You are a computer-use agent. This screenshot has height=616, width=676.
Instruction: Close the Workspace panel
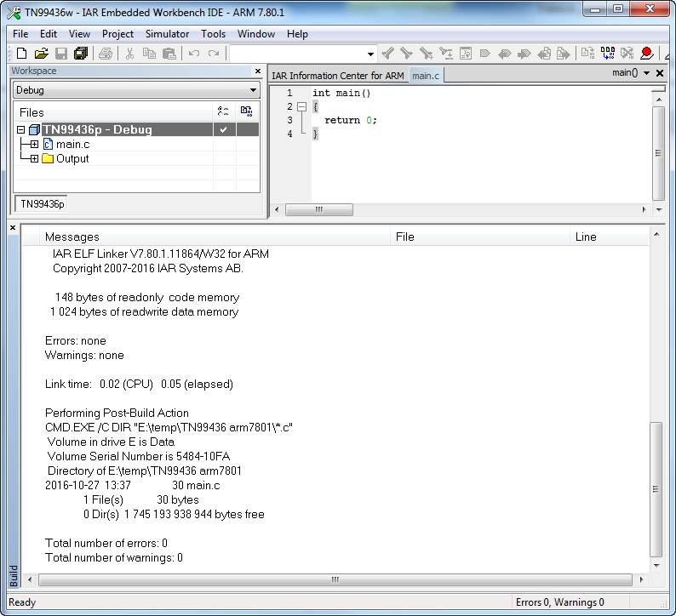click(x=258, y=71)
